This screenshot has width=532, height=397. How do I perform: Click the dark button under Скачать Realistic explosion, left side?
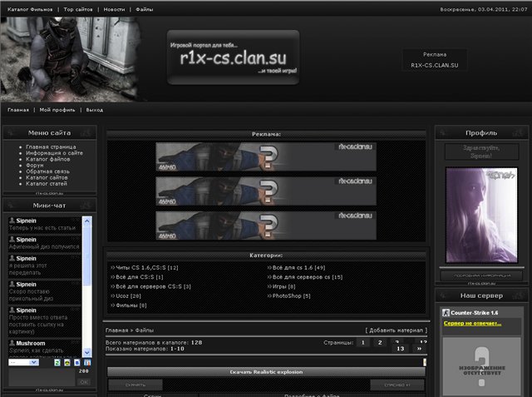[x=135, y=385]
